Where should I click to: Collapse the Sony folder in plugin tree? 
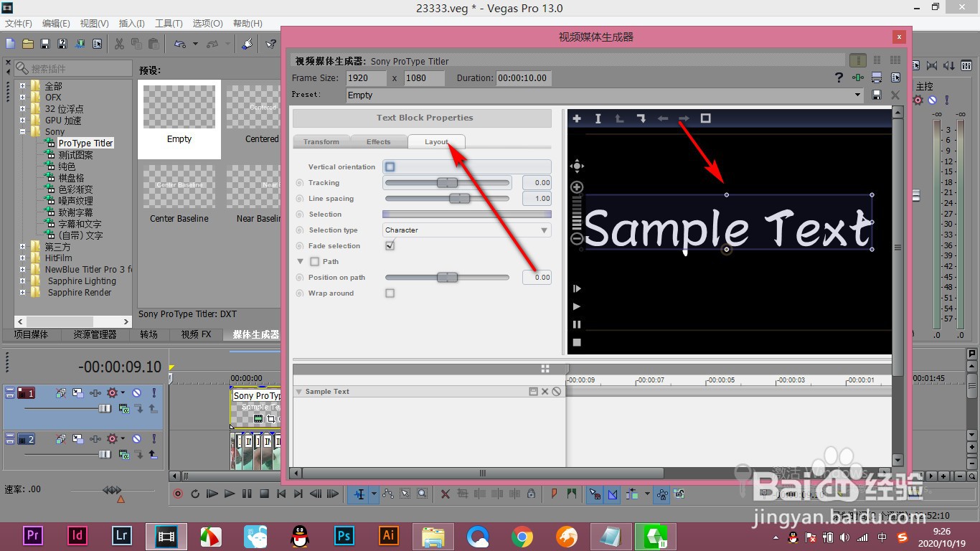click(x=22, y=132)
